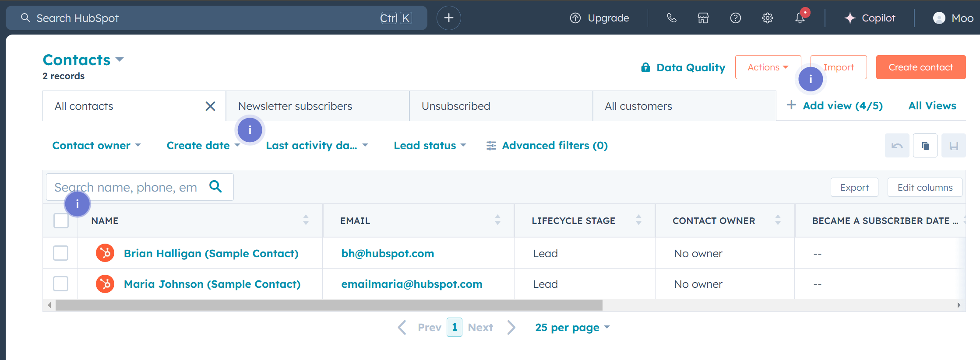Click the magnifier in contacts search box

(215, 186)
